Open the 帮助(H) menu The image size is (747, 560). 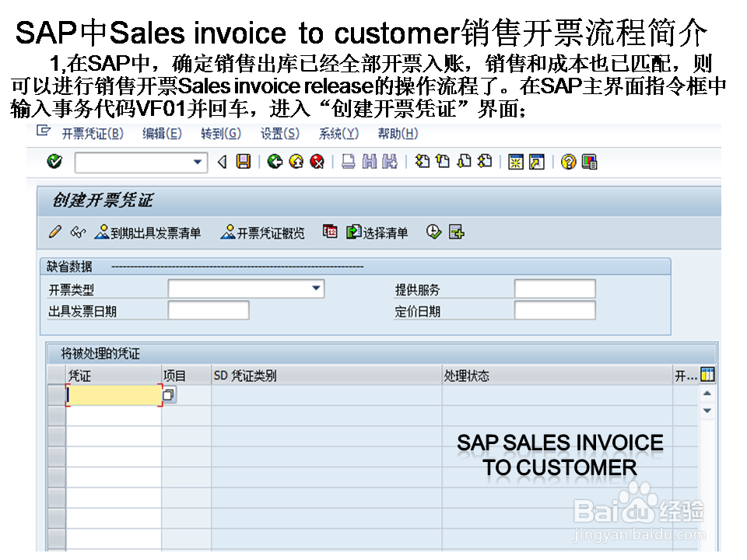coord(398,134)
